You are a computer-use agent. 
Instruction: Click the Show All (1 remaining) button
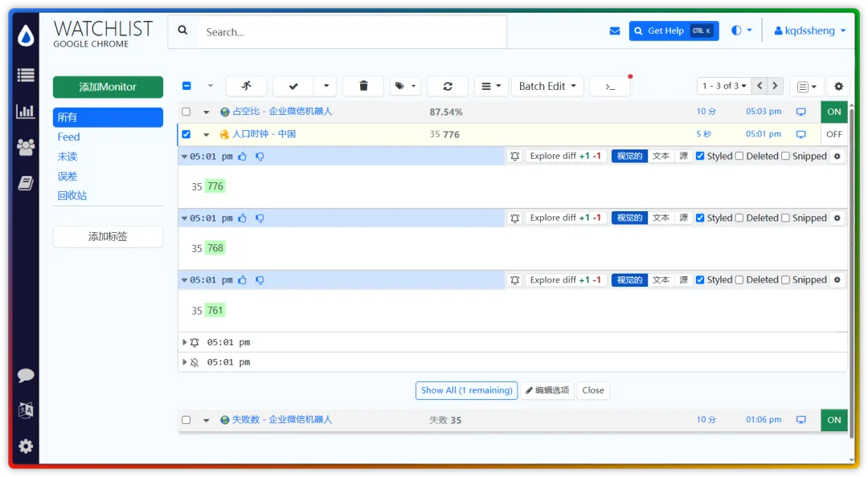(x=467, y=390)
